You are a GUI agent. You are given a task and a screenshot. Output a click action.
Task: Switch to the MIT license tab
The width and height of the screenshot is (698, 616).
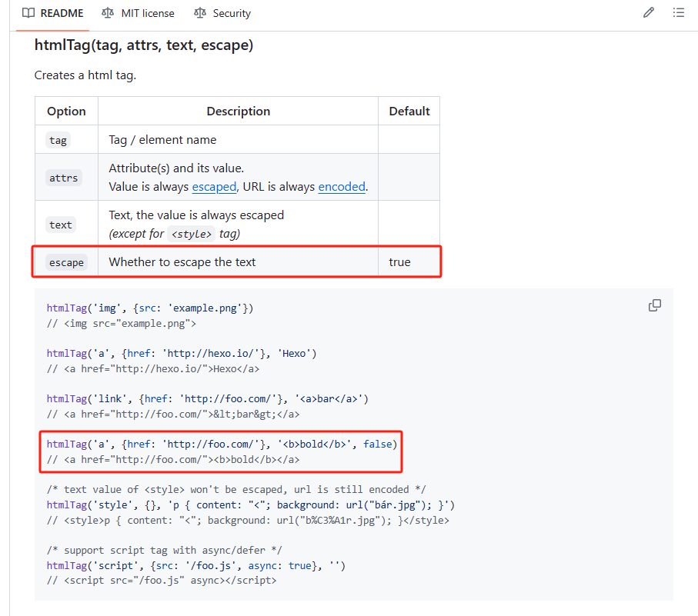coord(139,13)
